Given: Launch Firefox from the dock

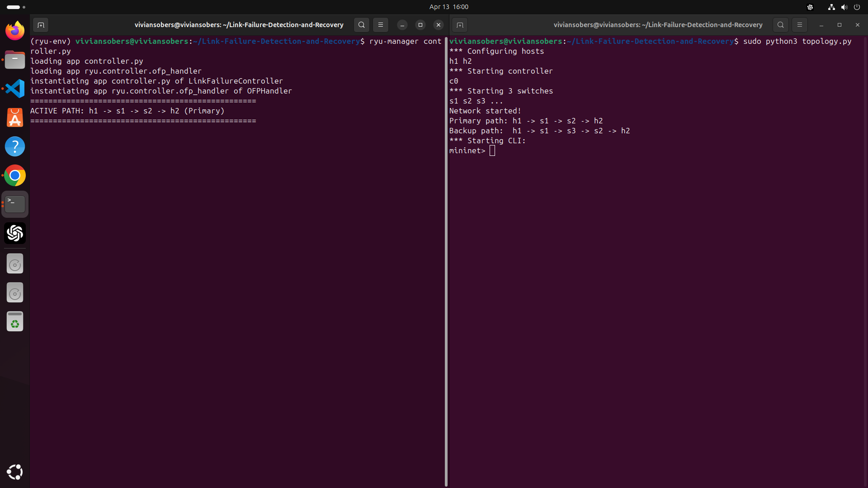Looking at the screenshot, I should coord(15,31).
